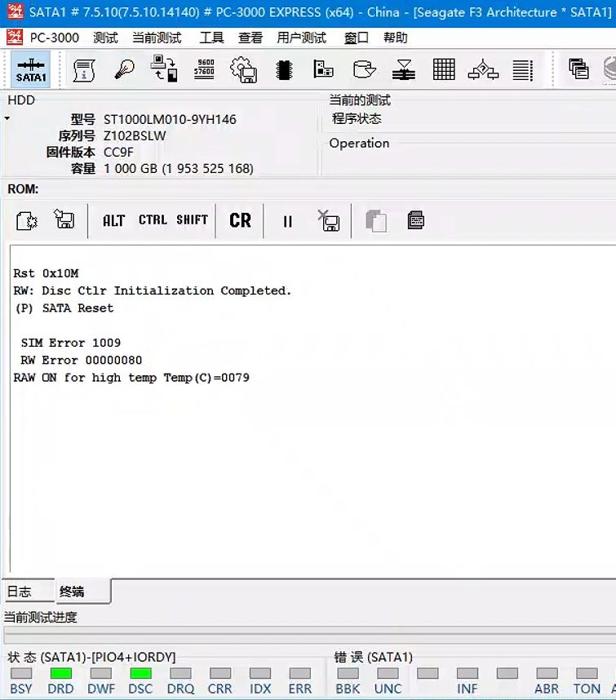
Task: Click the TON error indicator
Action: click(587, 673)
